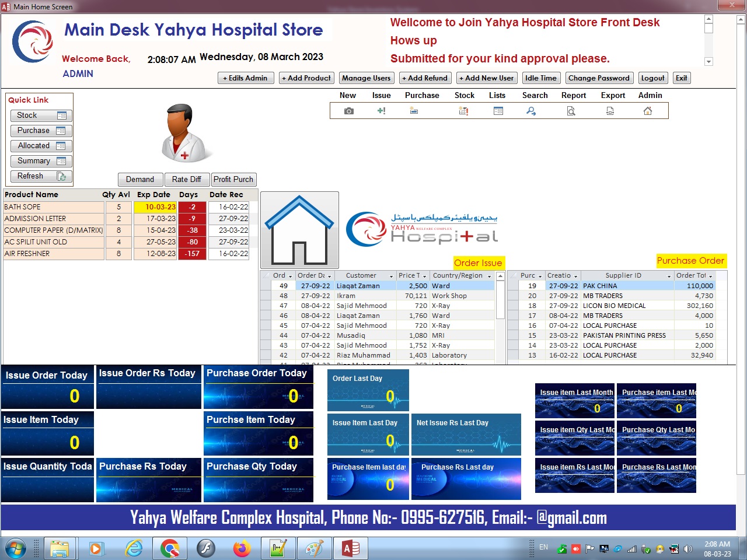Click the Order Issue list scroll up arrow

coord(500,276)
